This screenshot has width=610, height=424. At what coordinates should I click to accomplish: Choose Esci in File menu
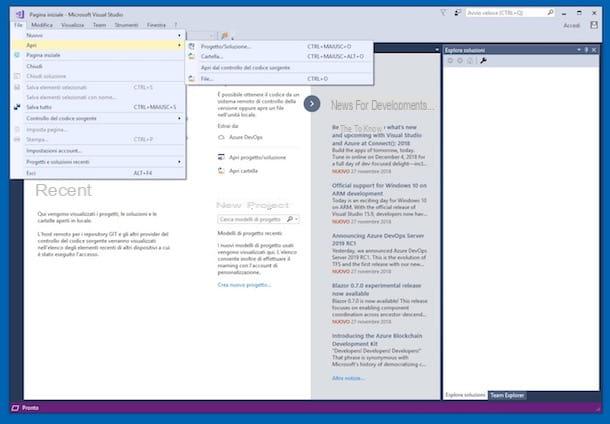[99, 173]
